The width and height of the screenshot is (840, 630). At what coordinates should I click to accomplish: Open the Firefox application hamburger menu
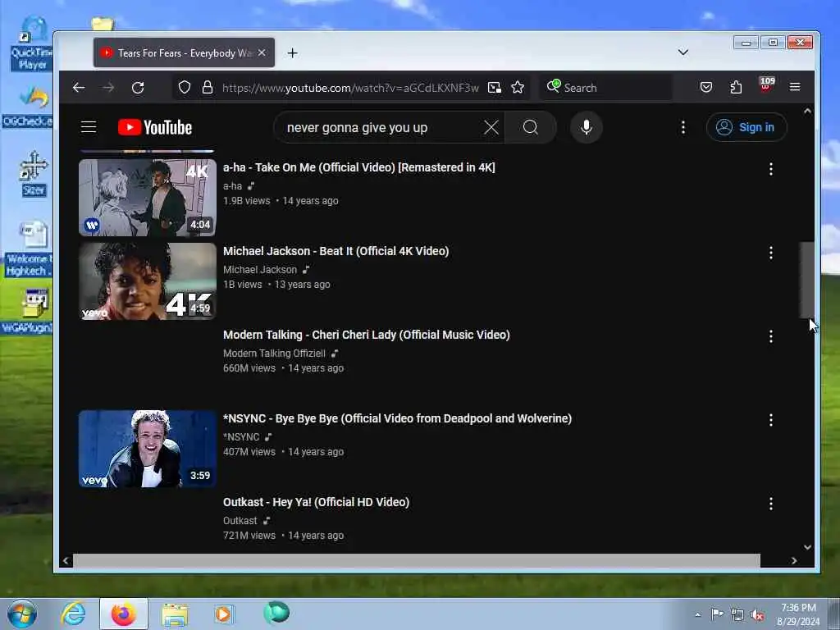(794, 87)
